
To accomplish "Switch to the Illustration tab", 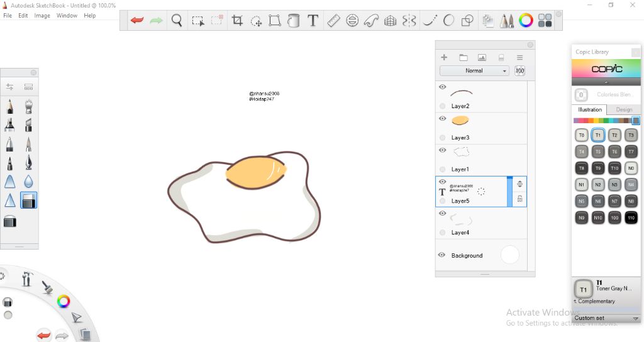I will 590,109.
